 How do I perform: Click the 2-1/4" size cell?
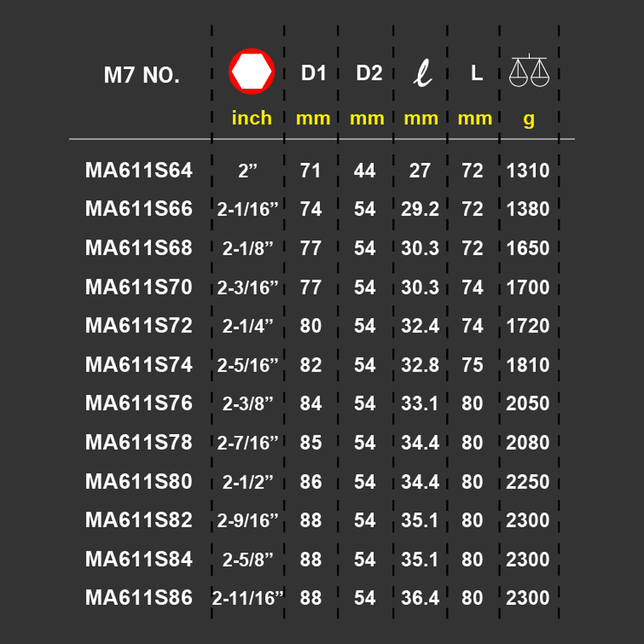tap(248, 326)
